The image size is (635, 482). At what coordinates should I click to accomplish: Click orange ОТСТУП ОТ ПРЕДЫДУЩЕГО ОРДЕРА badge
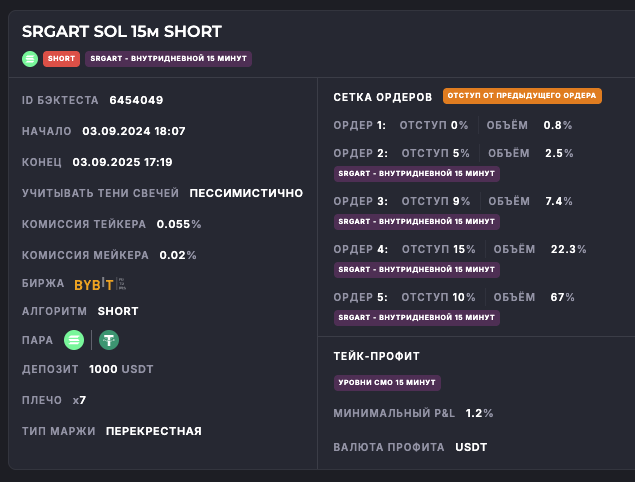(522, 96)
